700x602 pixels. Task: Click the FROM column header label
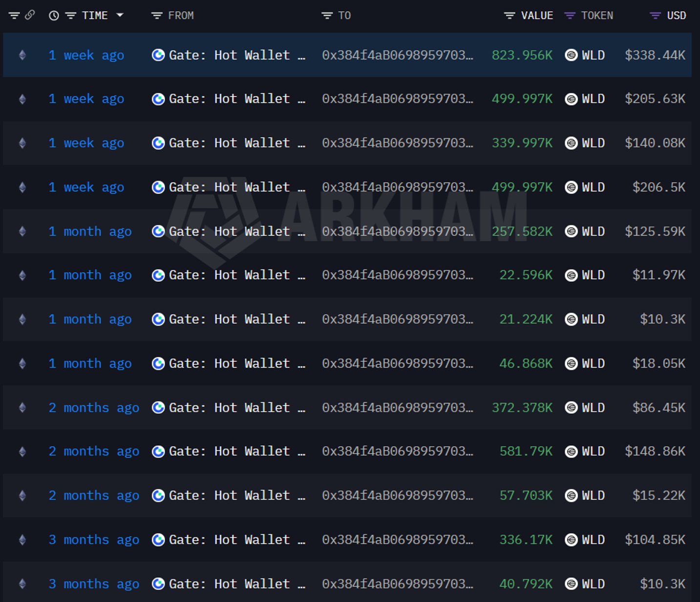[181, 16]
